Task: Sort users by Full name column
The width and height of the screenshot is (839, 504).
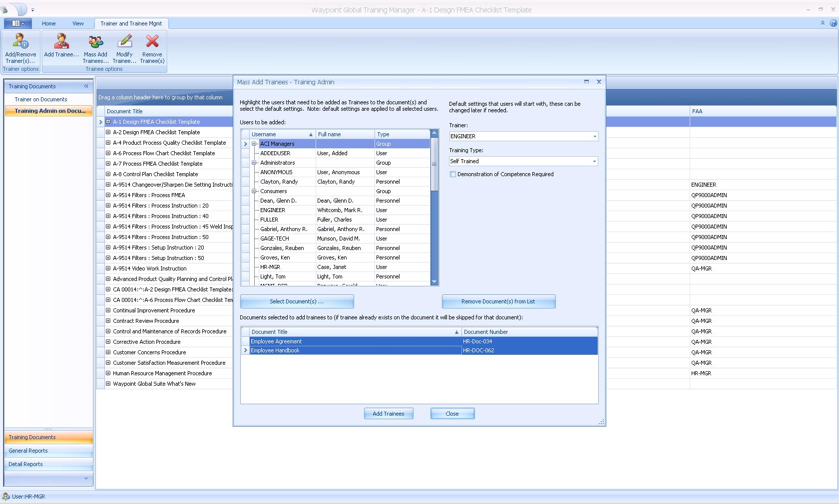Action: coord(345,134)
